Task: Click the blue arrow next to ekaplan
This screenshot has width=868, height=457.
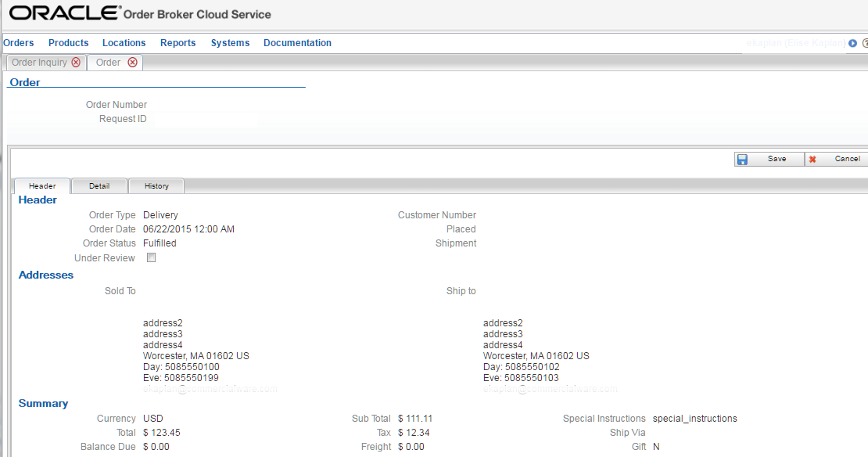Action: tap(852, 43)
